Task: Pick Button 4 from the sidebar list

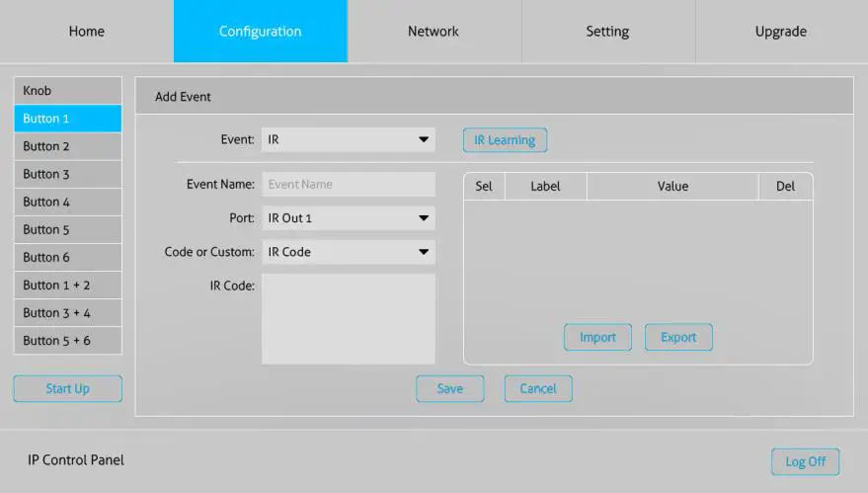Action: [67, 202]
